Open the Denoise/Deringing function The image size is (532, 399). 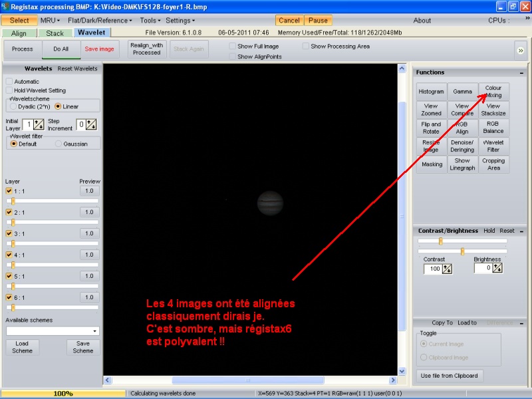point(462,145)
